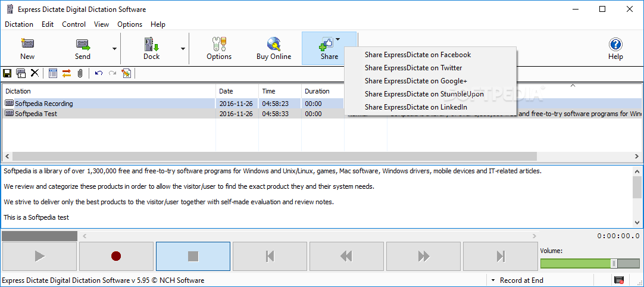Open the View menu

tap(101, 24)
